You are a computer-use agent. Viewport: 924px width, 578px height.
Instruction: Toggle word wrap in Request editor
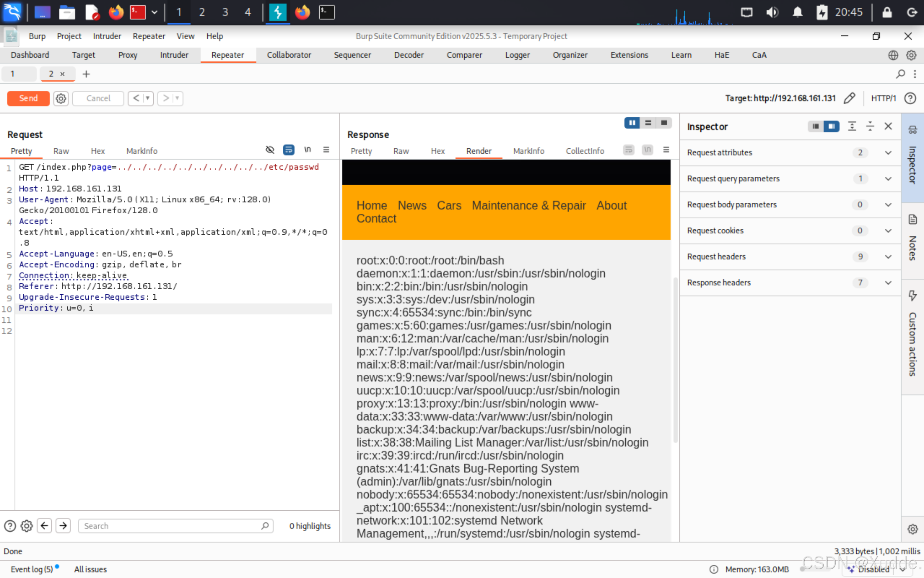[x=289, y=150]
